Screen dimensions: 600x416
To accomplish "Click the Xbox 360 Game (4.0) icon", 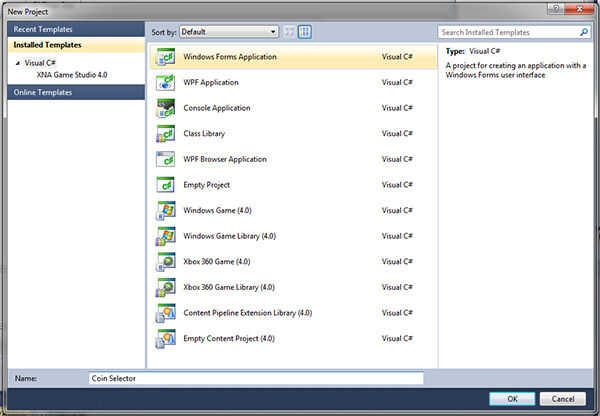I will click(166, 262).
